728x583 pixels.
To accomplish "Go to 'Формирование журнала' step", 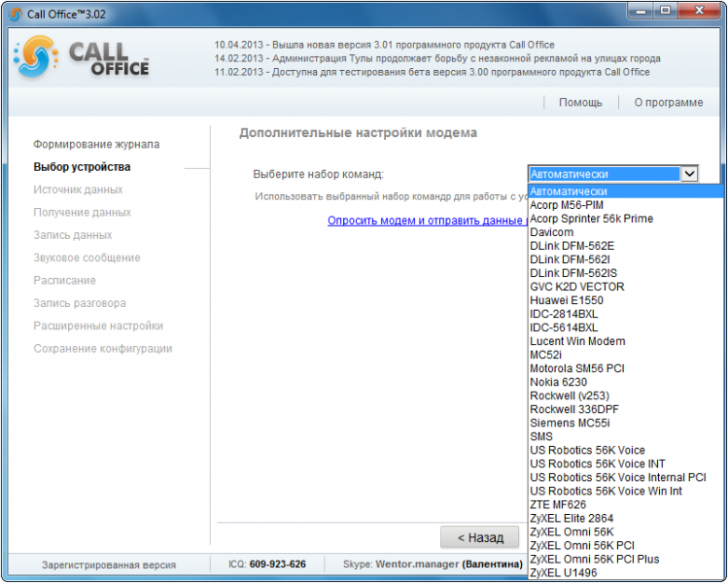I will (96, 145).
